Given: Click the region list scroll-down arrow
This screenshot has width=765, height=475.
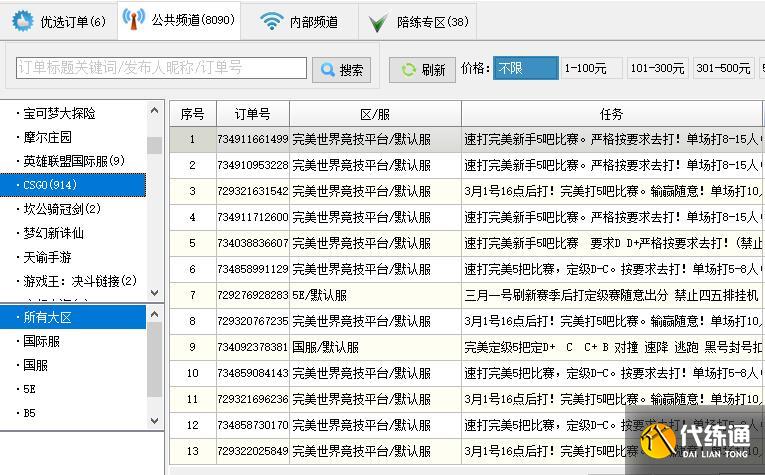Looking at the screenshot, I should click(155, 420).
